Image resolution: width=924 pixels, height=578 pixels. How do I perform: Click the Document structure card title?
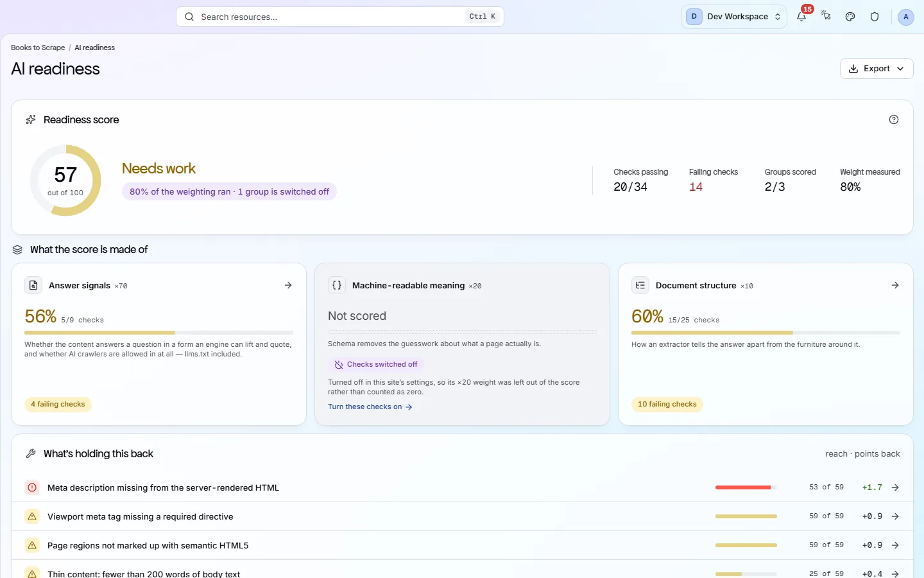point(696,285)
